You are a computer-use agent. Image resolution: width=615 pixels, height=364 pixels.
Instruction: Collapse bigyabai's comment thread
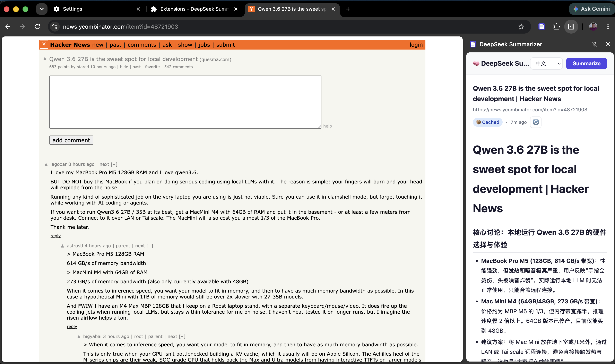click(x=182, y=336)
